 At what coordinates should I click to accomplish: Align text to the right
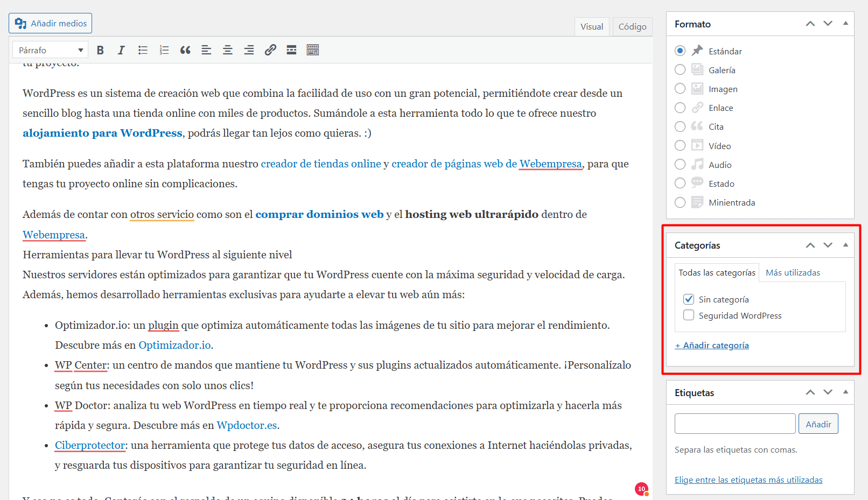(x=249, y=50)
